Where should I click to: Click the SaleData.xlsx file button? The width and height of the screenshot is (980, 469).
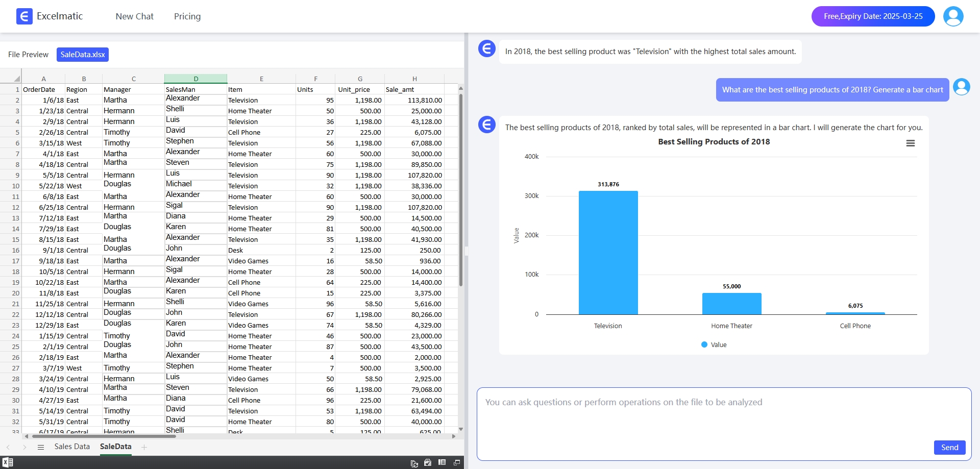[83, 55]
